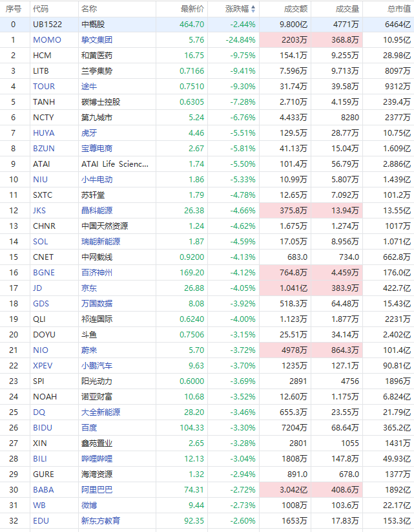This screenshot has height=532, width=414.
Task: Click the 代码 column header
Action: pos(41,9)
